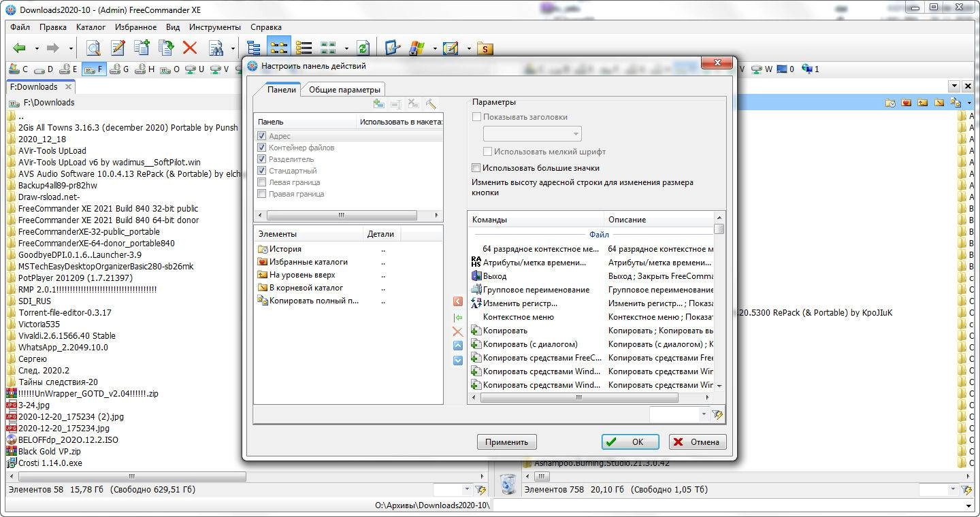
Task: Open the Инструменты menu
Action: pyautogui.click(x=215, y=27)
